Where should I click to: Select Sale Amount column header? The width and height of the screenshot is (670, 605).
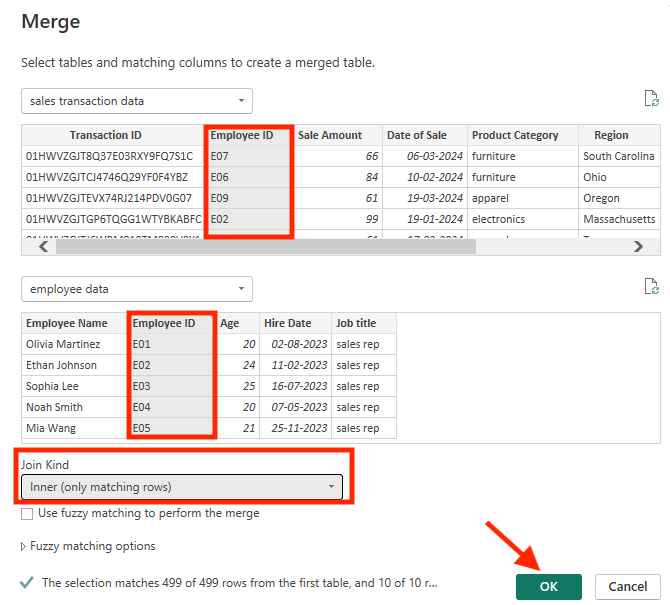point(338,135)
